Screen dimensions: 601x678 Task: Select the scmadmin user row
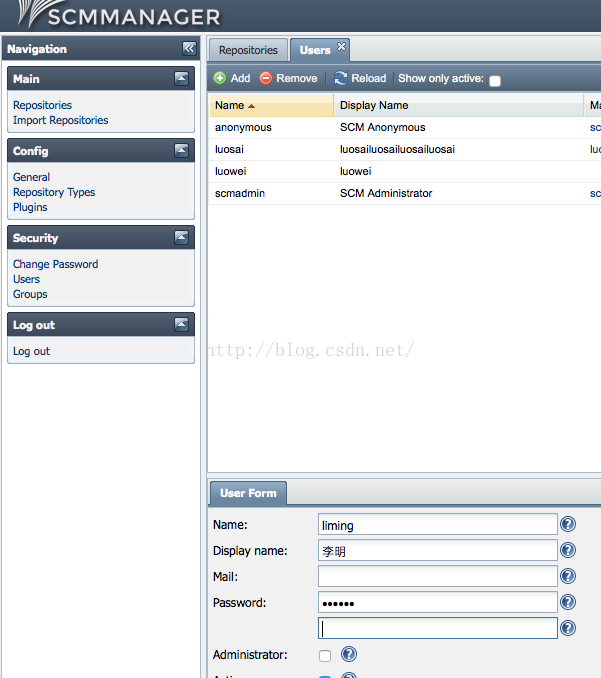[405, 193]
